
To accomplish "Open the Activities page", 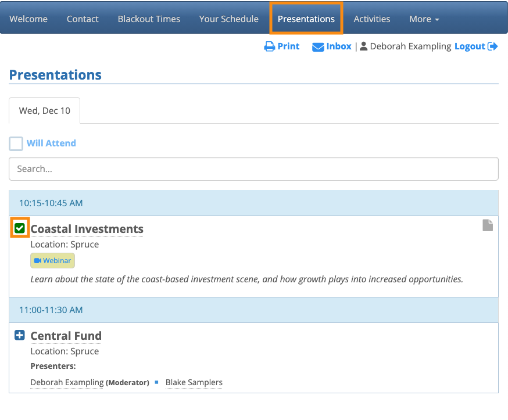I will 372,19.
